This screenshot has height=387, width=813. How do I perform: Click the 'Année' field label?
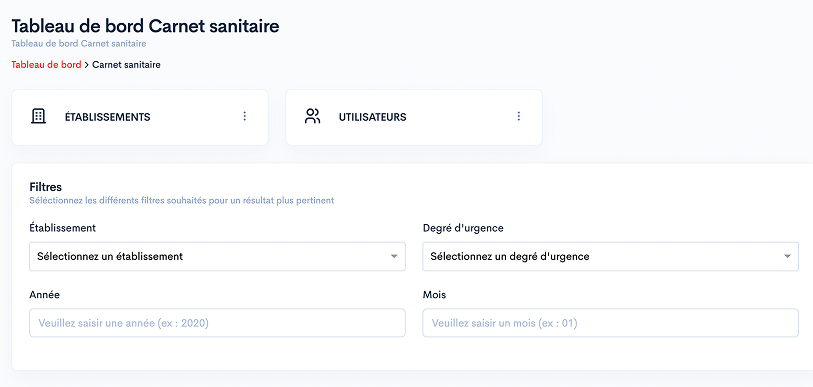(45, 295)
